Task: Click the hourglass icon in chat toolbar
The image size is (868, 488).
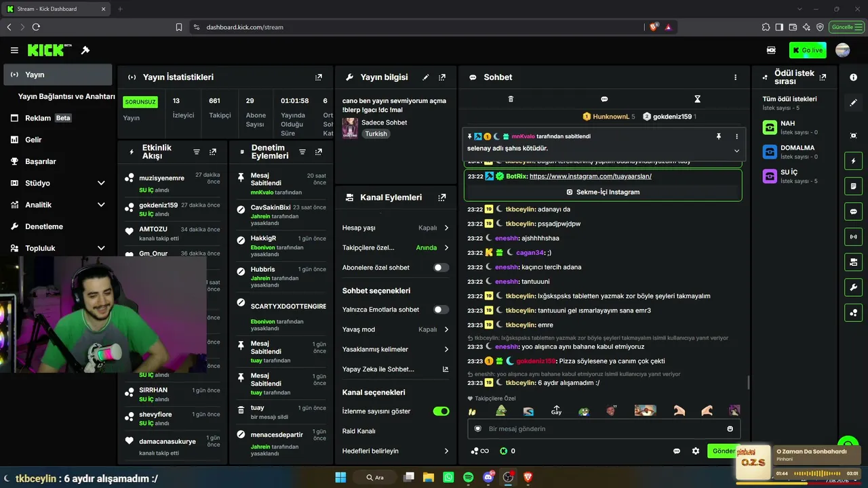Action: pos(697,99)
